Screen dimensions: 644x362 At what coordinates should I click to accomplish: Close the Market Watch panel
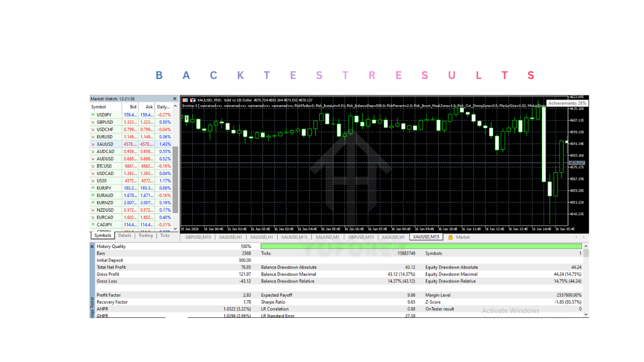click(174, 99)
